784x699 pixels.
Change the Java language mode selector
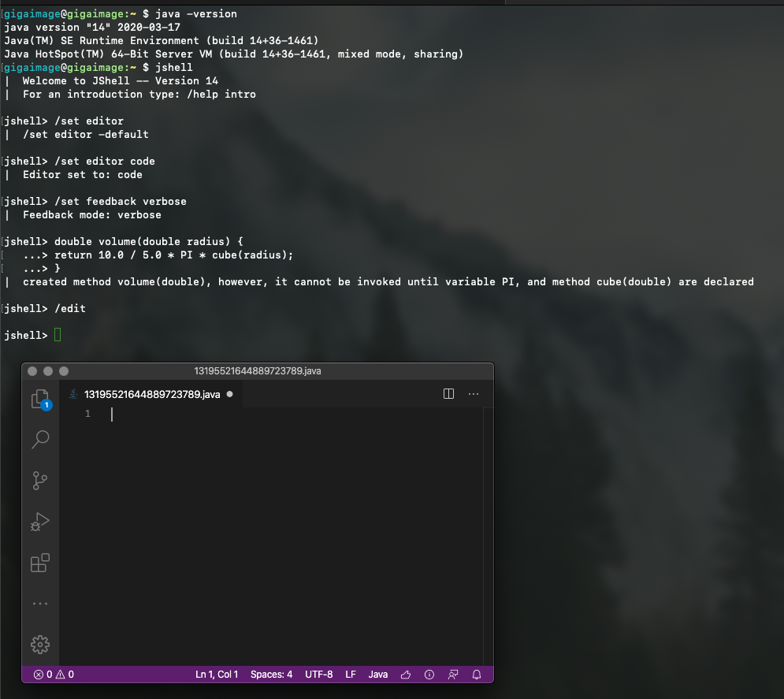coord(377,674)
